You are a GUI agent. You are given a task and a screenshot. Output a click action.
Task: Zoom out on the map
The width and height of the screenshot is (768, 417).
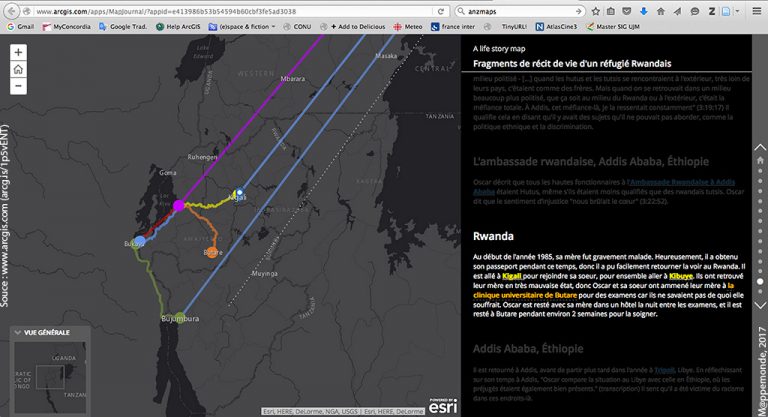click(x=19, y=86)
